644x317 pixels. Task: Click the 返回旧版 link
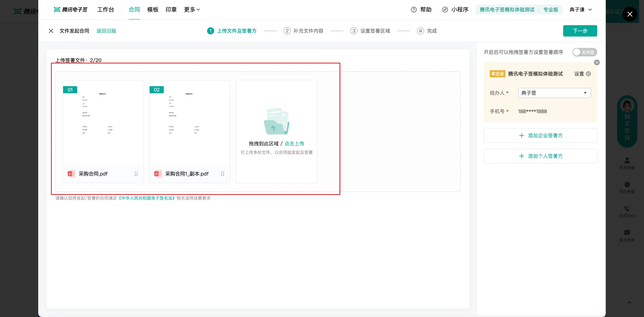[x=106, y=31]
